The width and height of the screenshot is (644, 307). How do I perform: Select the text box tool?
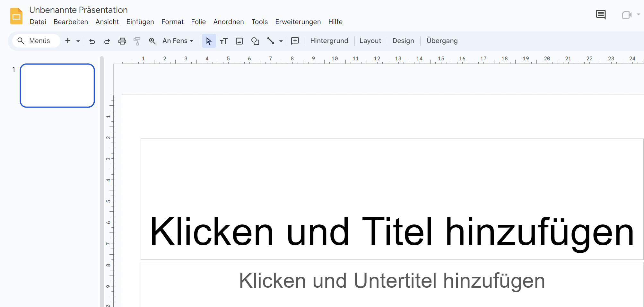pyautogui.click(x=224, y=41)
